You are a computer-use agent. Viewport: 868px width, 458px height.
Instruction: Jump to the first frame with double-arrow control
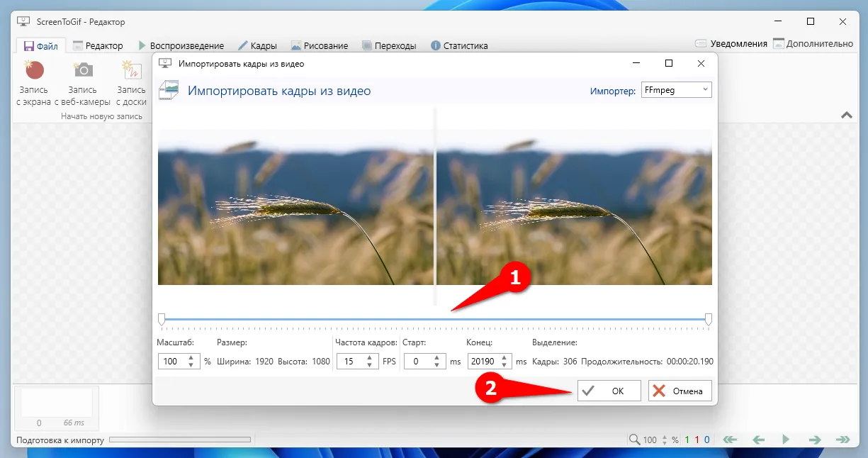(x=730, y=439)
